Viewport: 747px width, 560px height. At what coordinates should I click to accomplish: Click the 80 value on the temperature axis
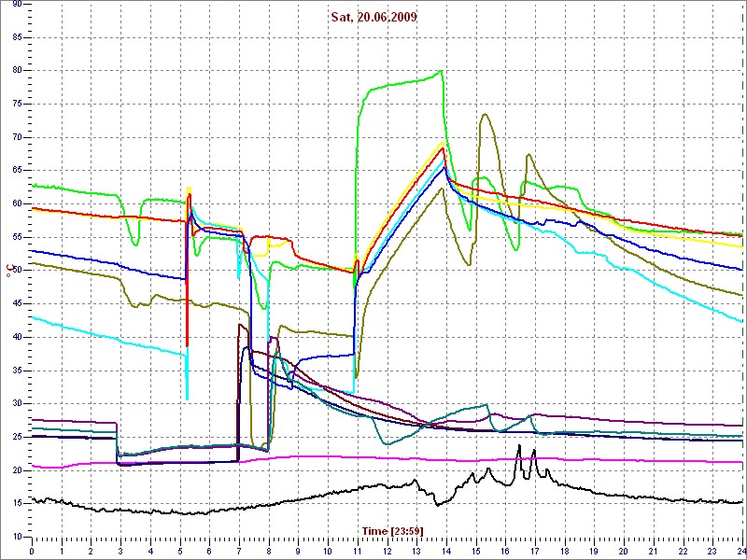click(17, 70)
